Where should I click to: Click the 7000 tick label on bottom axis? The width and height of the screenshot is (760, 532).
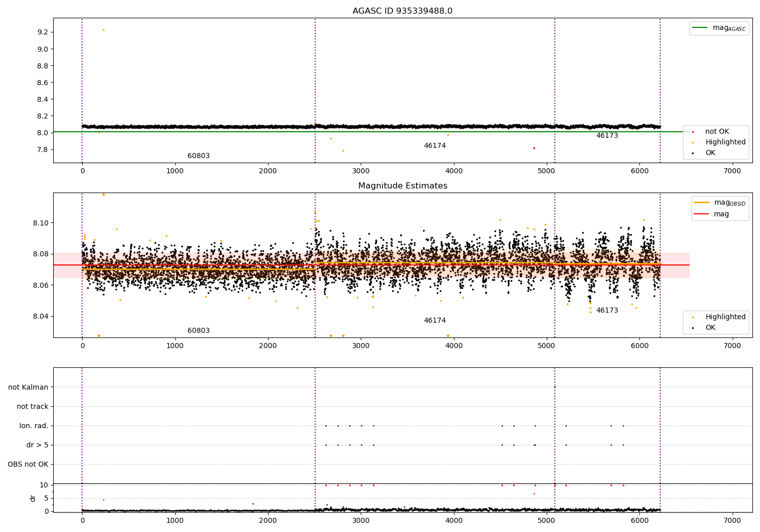pyautogui.click(x=732, y=520)
